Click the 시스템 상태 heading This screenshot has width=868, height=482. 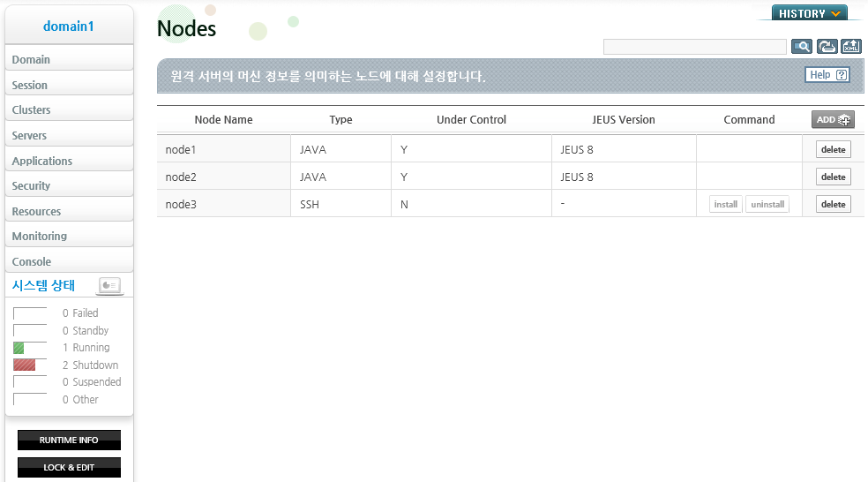coord(43,285)
